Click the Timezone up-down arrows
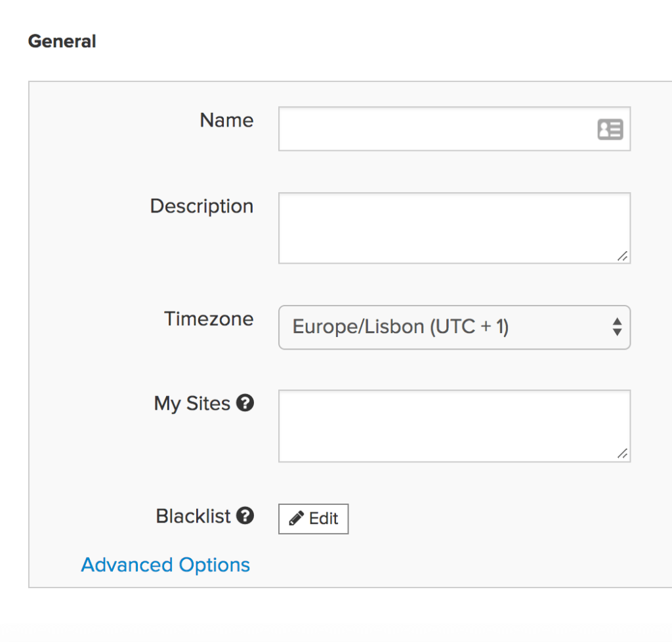This screenshot has width=672, height=642. click(x=617, y=327)
